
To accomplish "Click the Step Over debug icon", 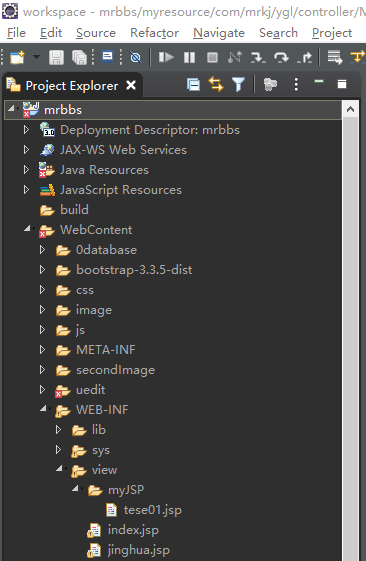I will pos(281,57).
